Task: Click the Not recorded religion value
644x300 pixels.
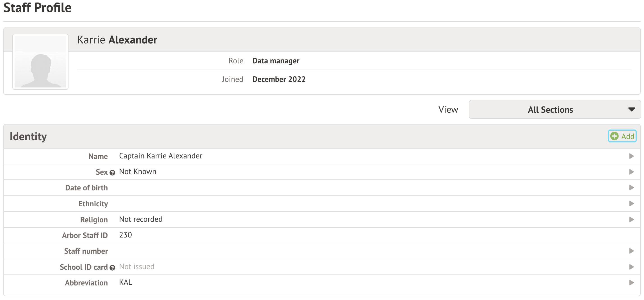Action: pos(141,219)
